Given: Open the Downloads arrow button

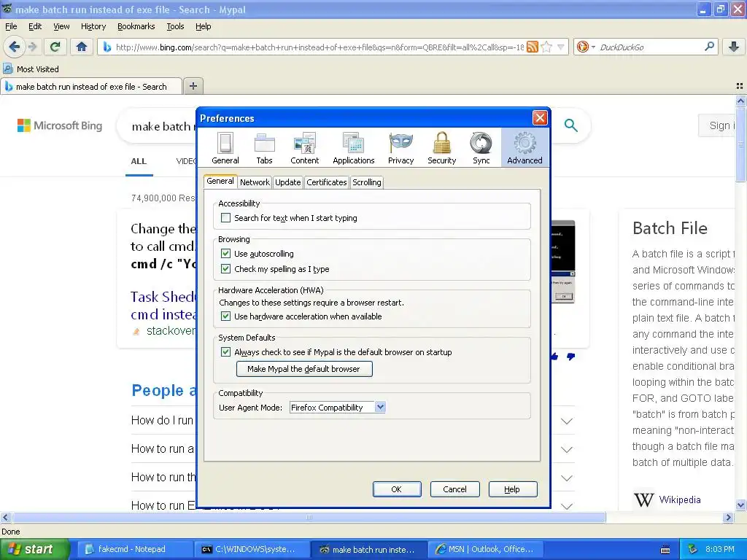Looking at the screenshot, I should (734, 47).
